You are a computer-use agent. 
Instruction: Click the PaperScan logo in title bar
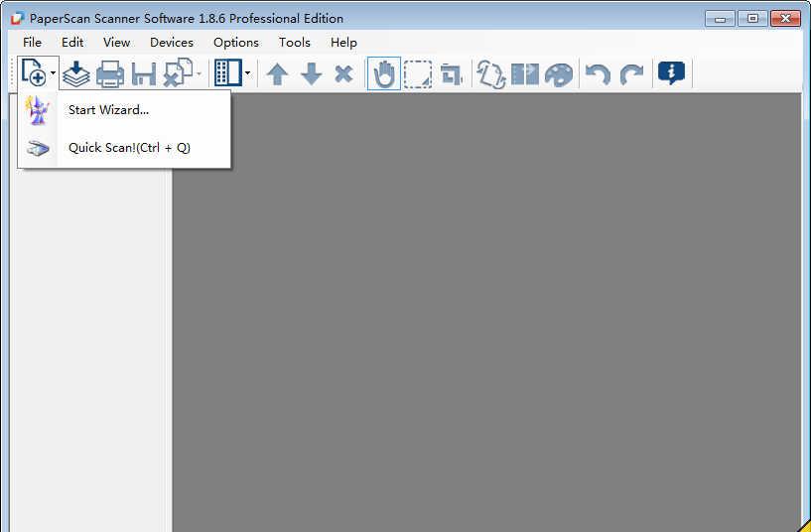tap(18, 19)
